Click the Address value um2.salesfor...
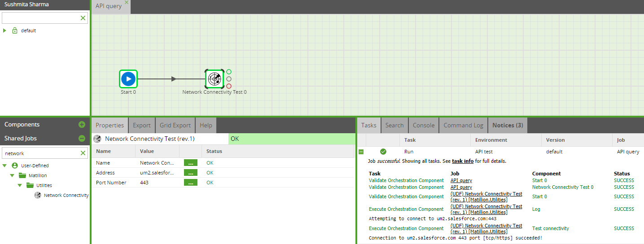The height and width of the screenshot is (244, 644). [157, 173]
